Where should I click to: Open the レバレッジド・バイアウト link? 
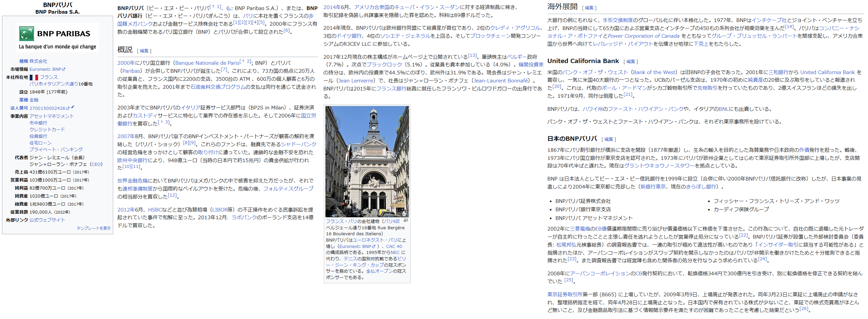(623, 44)
